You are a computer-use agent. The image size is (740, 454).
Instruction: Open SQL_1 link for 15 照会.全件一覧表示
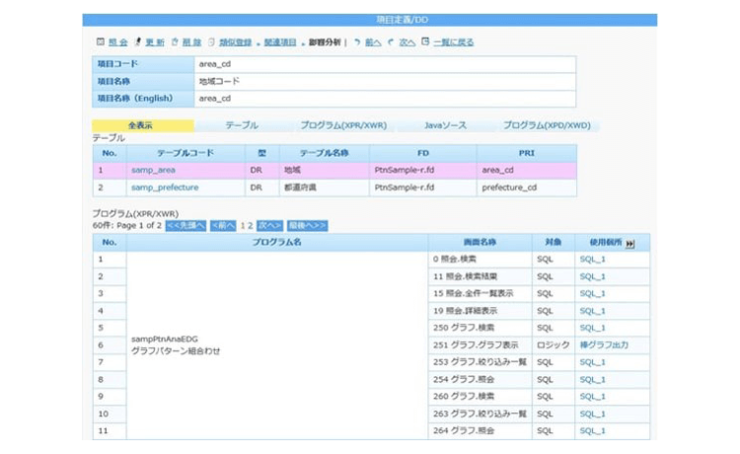point(592,294)
